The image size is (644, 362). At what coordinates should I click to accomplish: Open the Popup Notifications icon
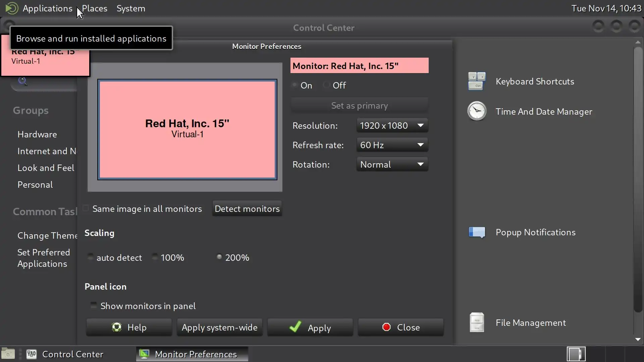coord(477,232)
